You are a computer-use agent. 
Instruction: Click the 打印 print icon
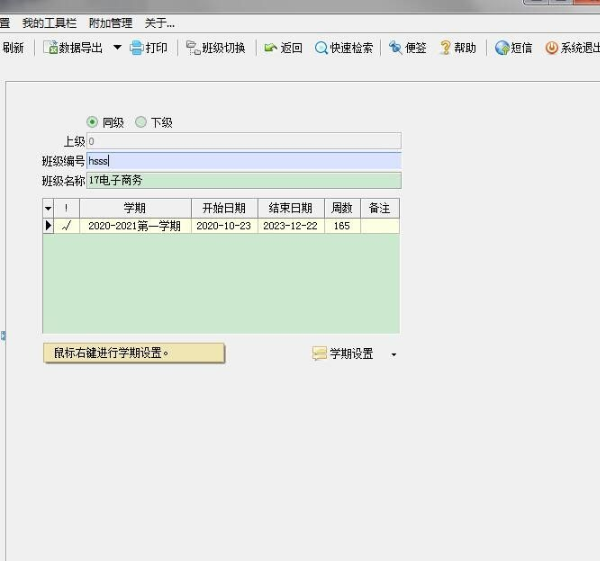pos(136,48)
